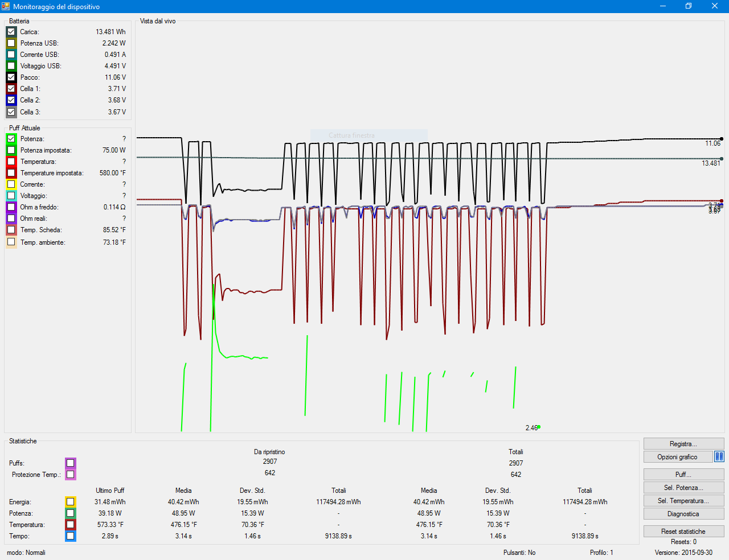Screen dimensions: 729x560
Task: Show the Ohm a freddo series
Action: [x=11, y=207]
